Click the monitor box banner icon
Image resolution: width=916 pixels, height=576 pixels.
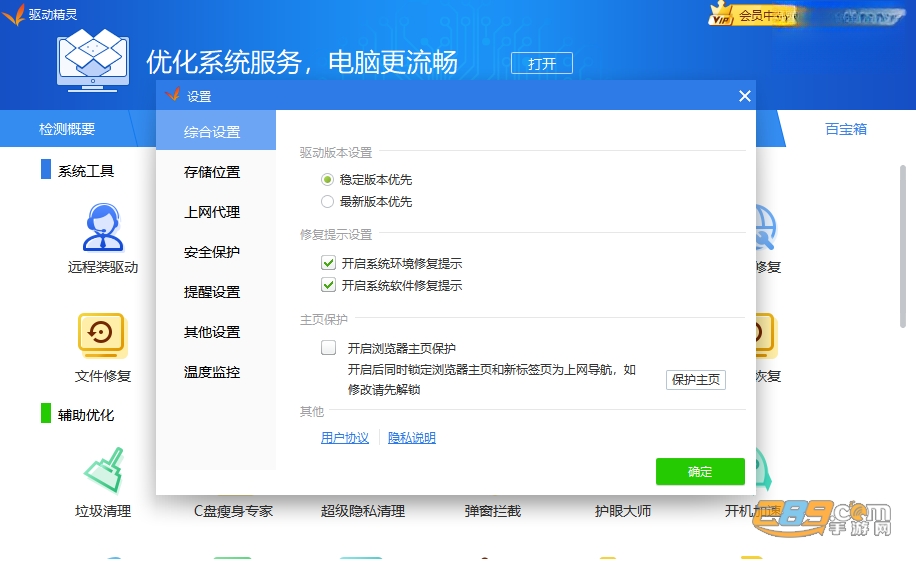pyautogui.click(x=93, y=63)
